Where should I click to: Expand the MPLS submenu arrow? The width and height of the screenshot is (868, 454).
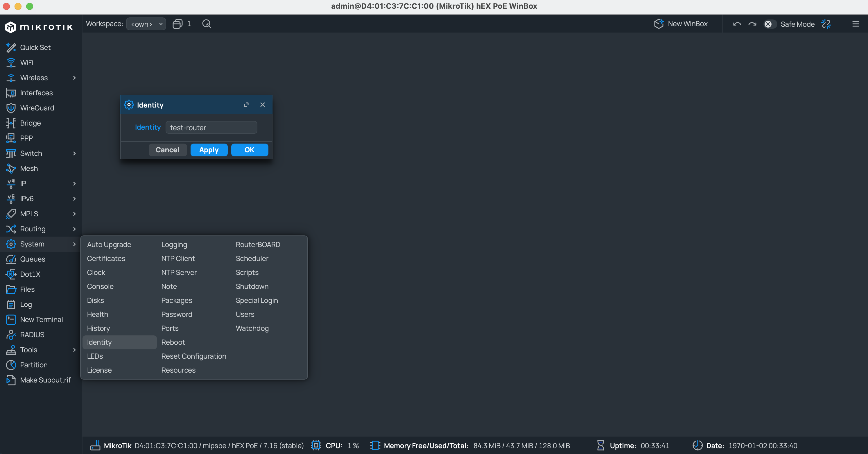74,214
